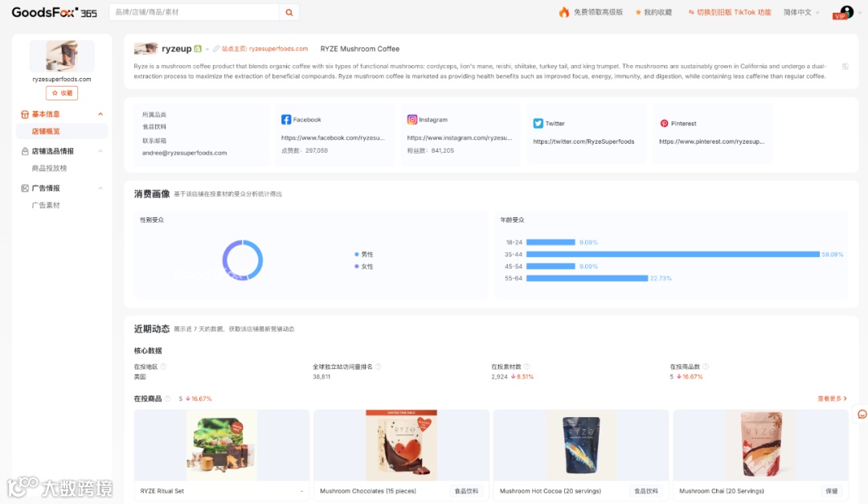Click the search magnifier button
Image resolution: width=868 pixels, height=504 pixels.
coord(289,12)
